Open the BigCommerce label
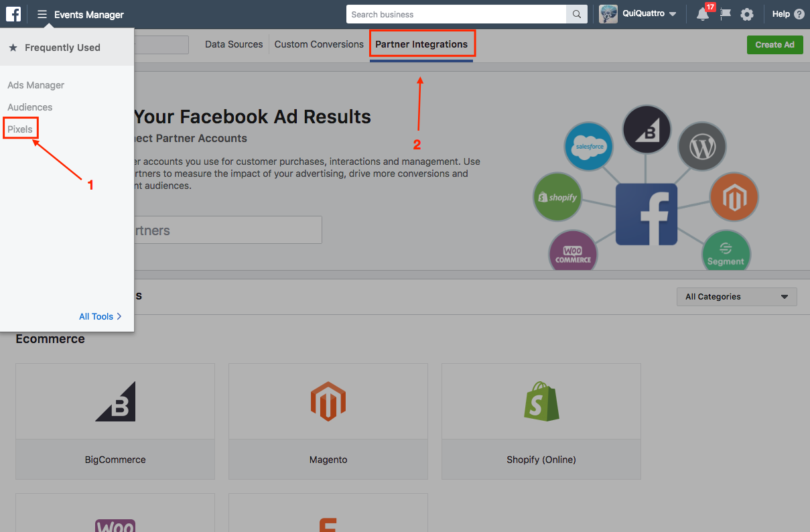Viewport: 810px width, 532px height. (115, 460)
